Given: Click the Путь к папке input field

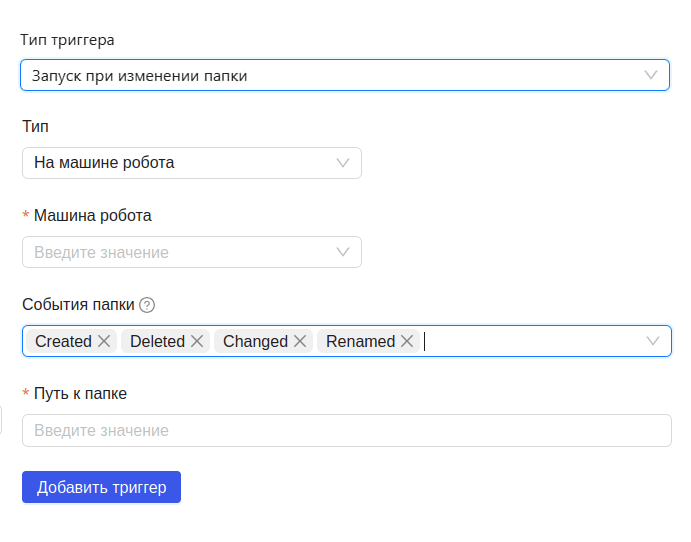Looking at the screenshot, I should click(347, 431).
